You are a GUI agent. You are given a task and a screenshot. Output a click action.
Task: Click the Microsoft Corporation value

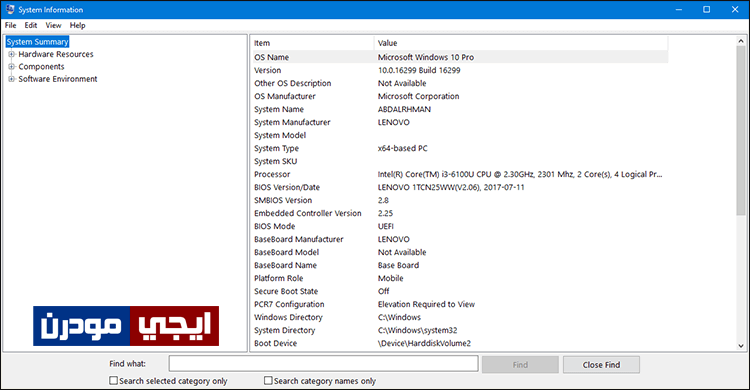click(x=419, y=96)
